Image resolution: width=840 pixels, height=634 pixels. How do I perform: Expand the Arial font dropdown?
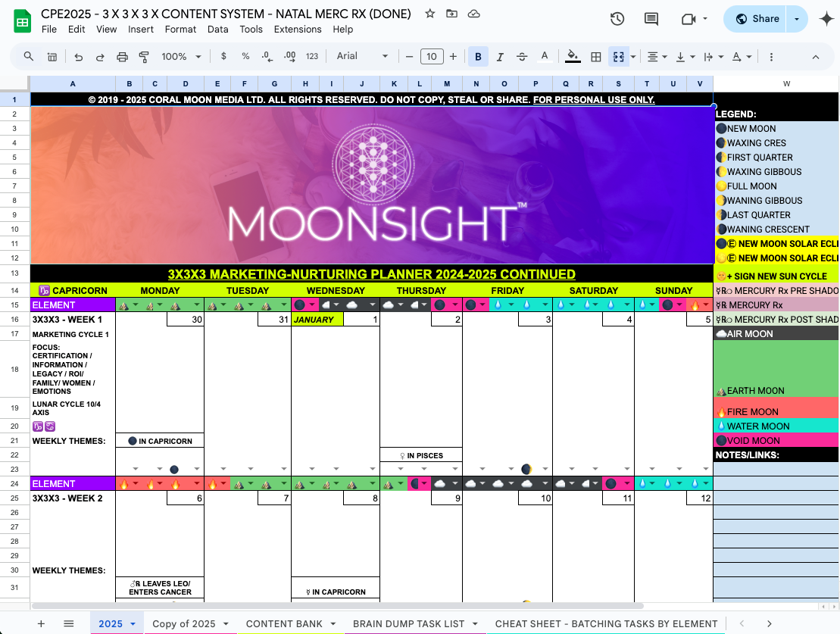[362, 57]
